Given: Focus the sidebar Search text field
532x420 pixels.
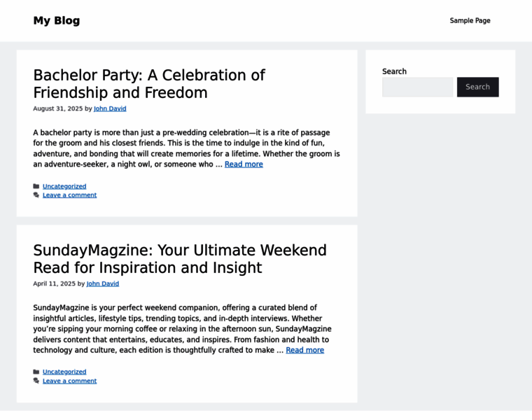Looking at the screenshot, I should (417, 87).
